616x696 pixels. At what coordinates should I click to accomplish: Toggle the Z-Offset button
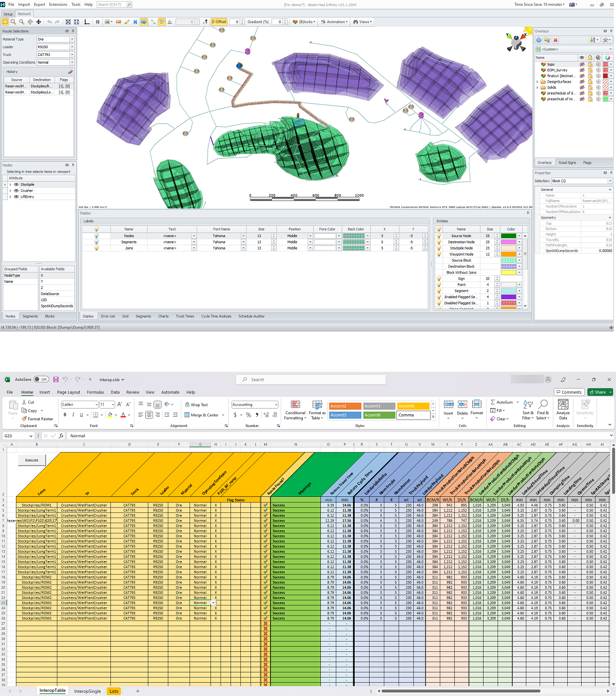pyautogui.click(x=219, y=22)
